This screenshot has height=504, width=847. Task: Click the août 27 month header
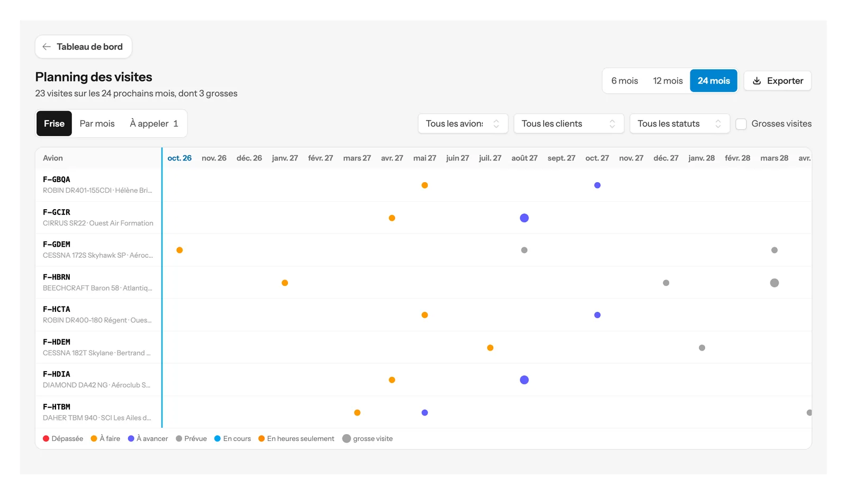tap(524, 158)
